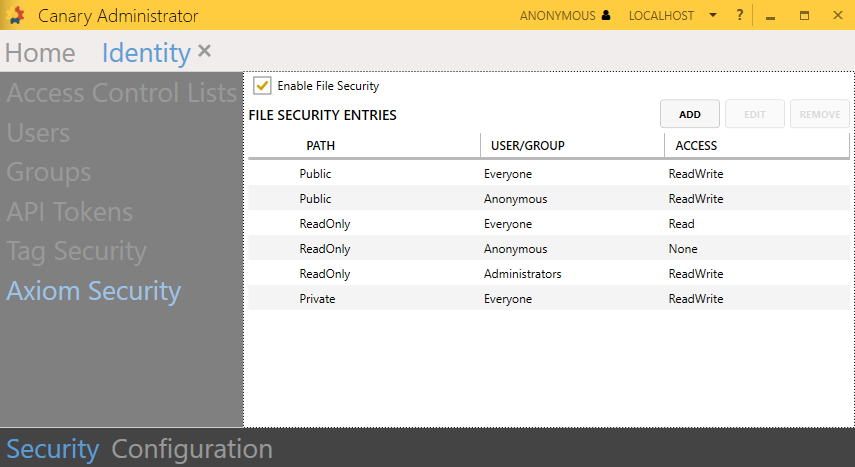Select the Security bottom tab
Viewport: 855px width, 467px height.
52,449
